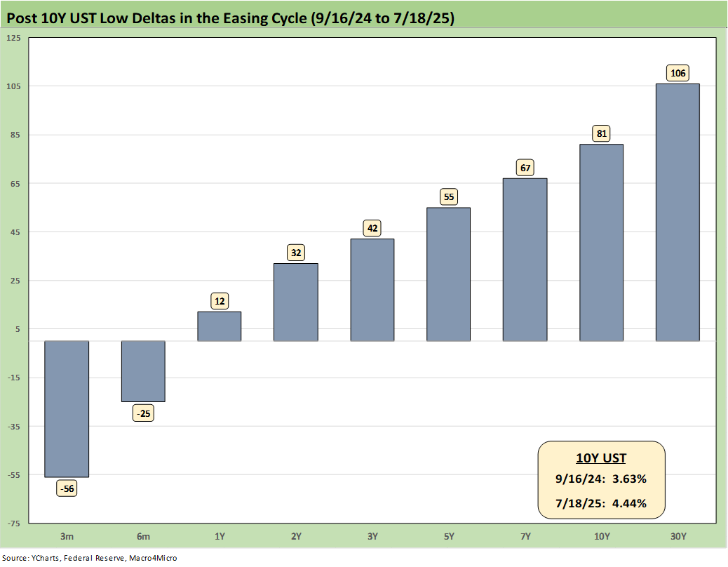Click the 2Y x-axis label
This screenshot has height=567, width=728.
pyautogui.click(x=296, y=536)
